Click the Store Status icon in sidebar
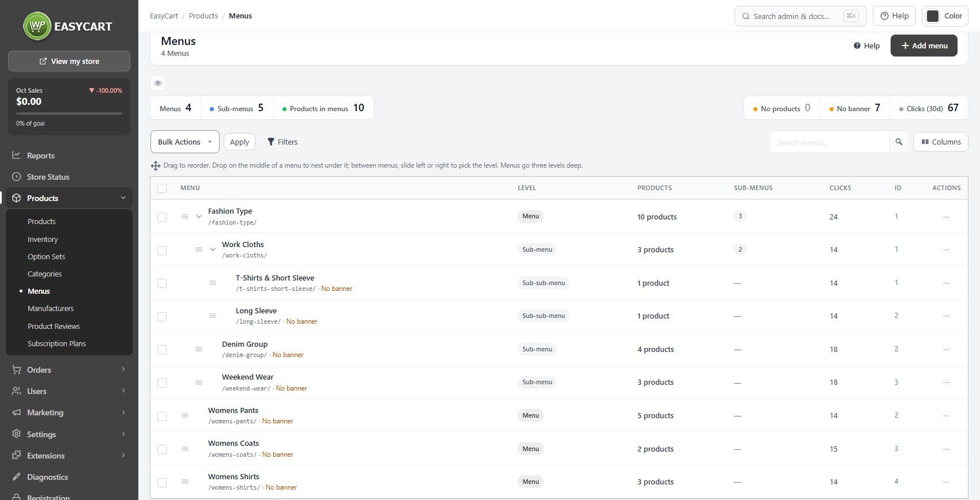This screenshot has height=500, width=980. (x=16, y=177)
